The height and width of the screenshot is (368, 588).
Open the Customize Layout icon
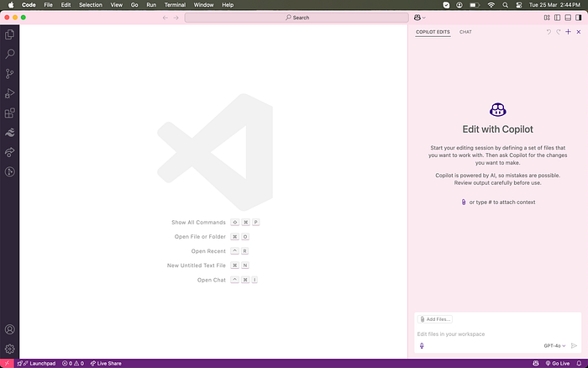(547, 18)
